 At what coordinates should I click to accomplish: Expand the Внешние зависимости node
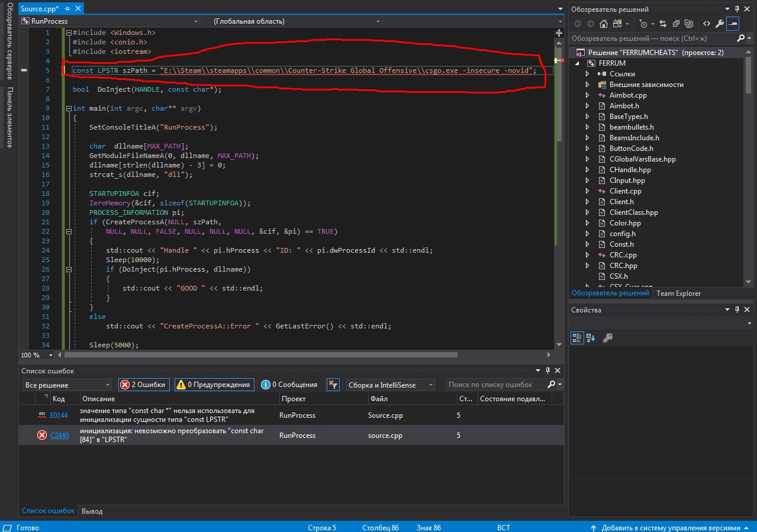pyautogui.click(x=587, y=85)
